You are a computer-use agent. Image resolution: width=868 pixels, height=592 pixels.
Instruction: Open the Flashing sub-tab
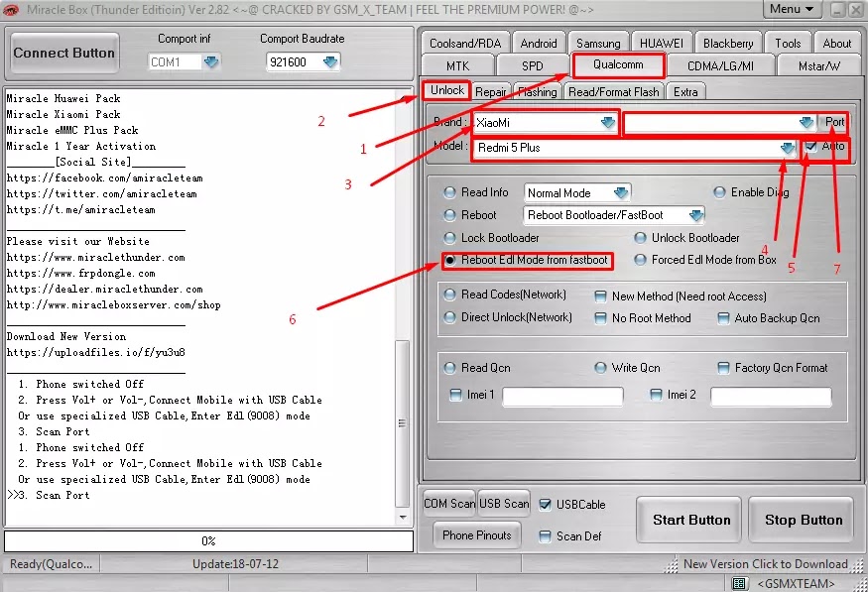pyautogui.click(x=538, y=92)
